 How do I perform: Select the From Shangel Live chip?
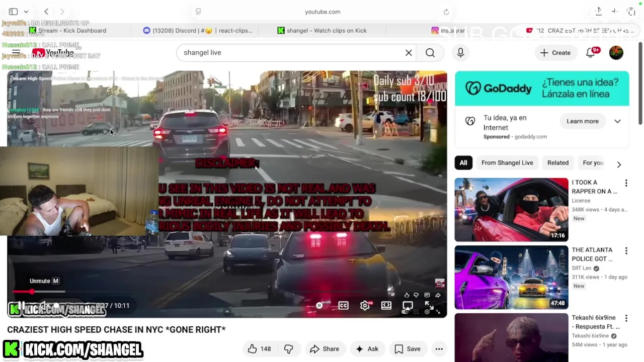pos(507,163)
